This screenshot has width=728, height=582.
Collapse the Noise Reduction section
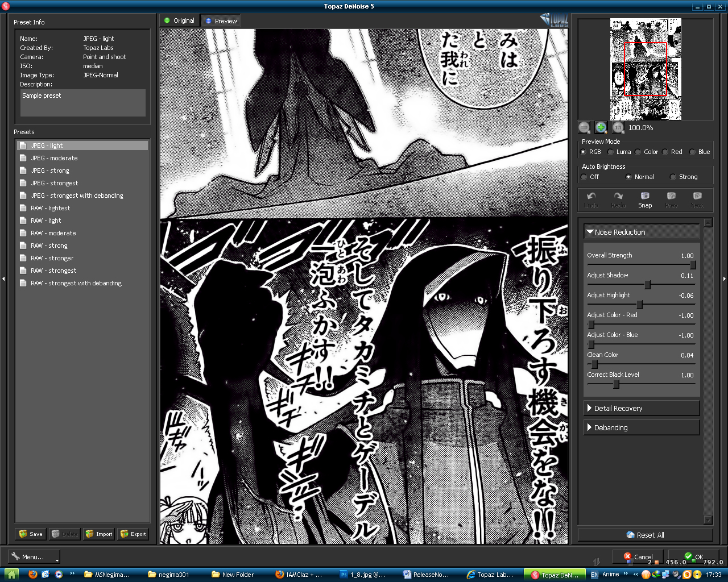(642, 232)
